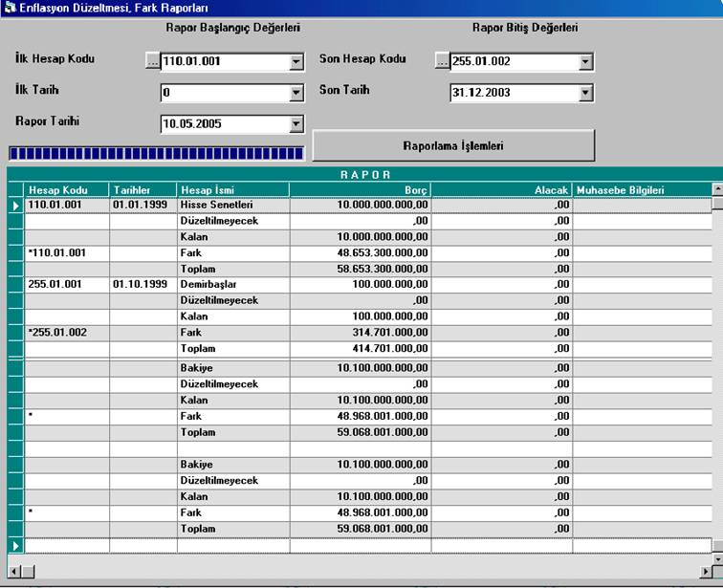723x588 pixels.
Task: Expand the İlk Tarih dropdown list
Action: point(296,94)
